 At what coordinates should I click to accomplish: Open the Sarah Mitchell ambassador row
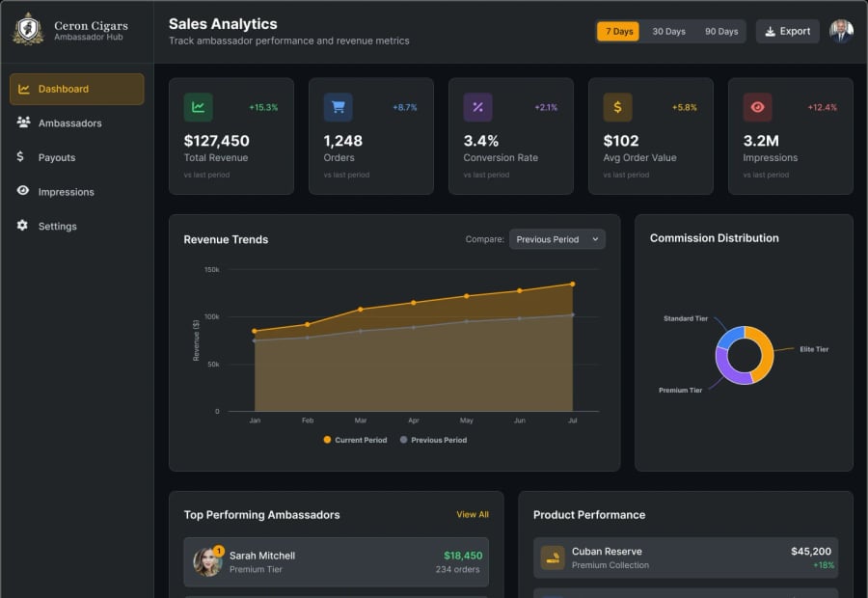point(336,562)
